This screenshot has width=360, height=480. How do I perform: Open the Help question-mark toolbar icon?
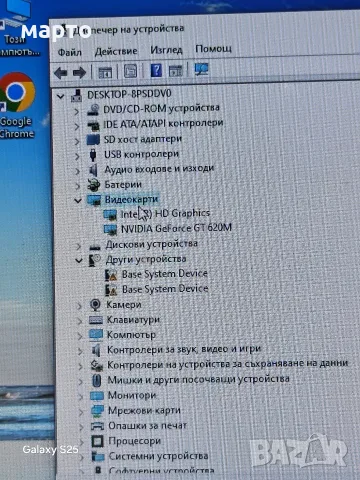(x=156, y=70)
